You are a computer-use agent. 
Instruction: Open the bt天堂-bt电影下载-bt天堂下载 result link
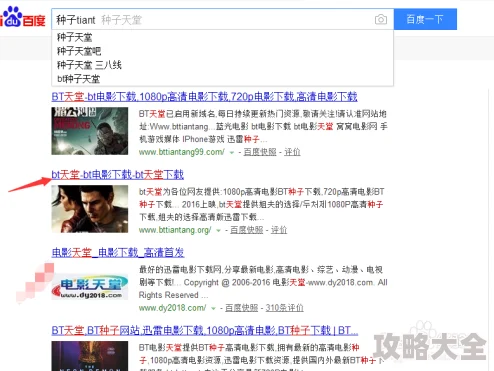[118, 175]
